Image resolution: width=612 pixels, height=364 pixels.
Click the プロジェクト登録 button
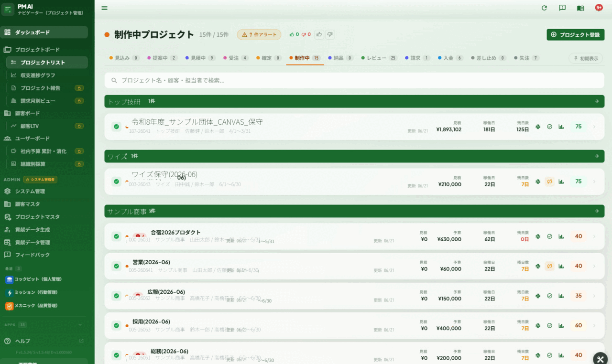click(x=575, y=34)
